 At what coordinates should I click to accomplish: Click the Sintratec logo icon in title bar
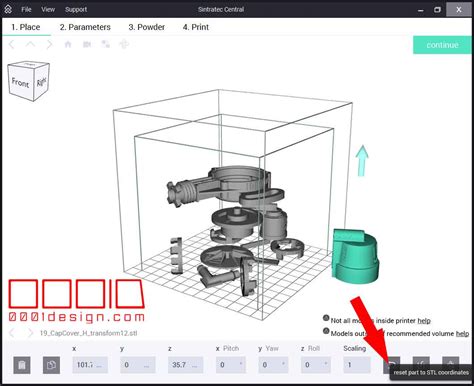click(8, 9)
